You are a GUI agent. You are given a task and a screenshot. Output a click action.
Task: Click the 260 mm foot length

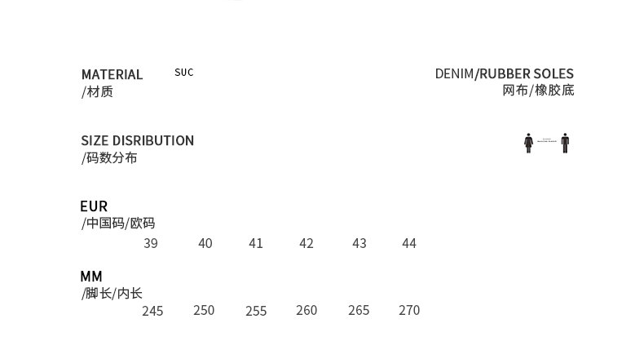pyautogui.click(x=307, y=310)
